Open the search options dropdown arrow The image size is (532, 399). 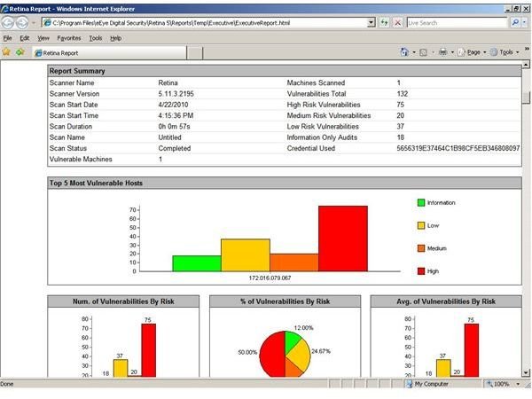click(x=525, y=23)
